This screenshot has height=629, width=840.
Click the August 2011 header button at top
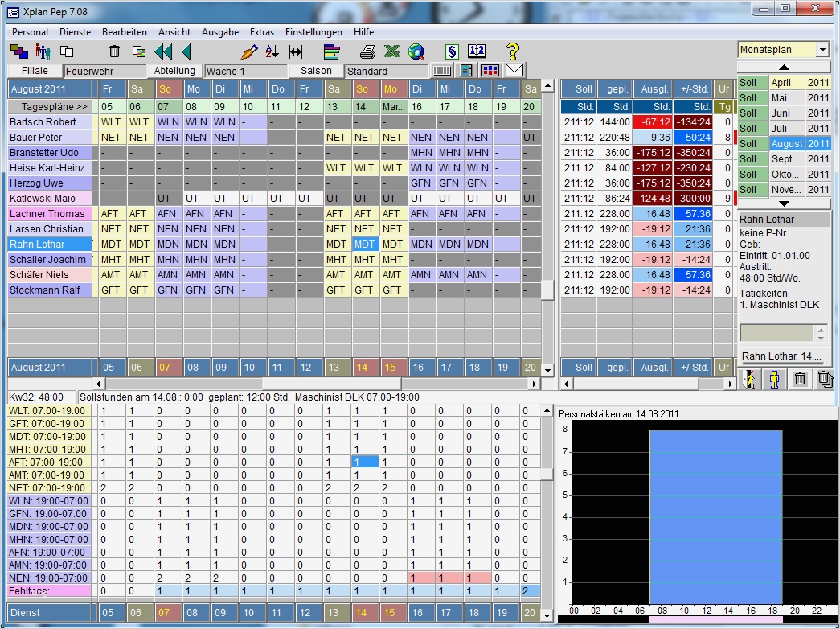click(x=49, y=89)
